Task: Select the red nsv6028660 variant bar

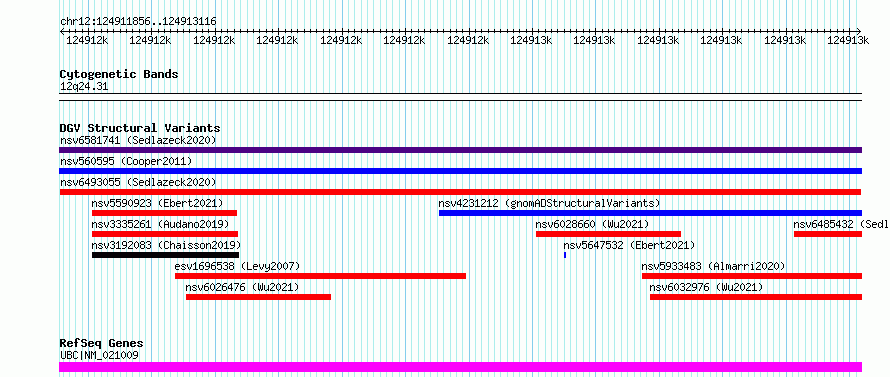Action: (608, 234)
